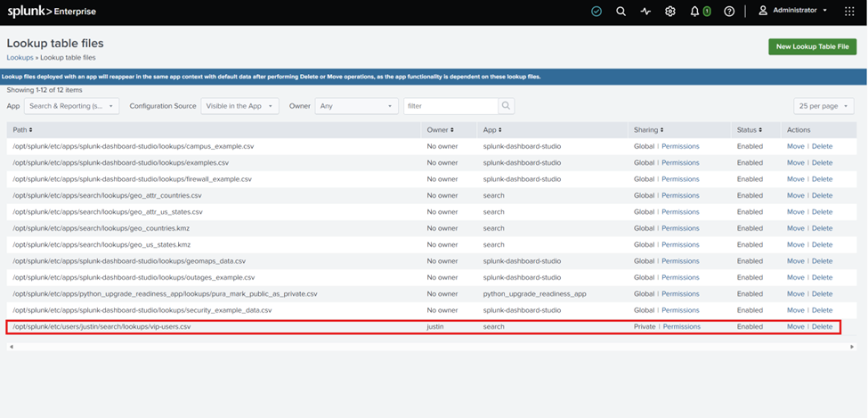Click the security_example_data.csv path text
868x418 pixels.
coord(142,310)
